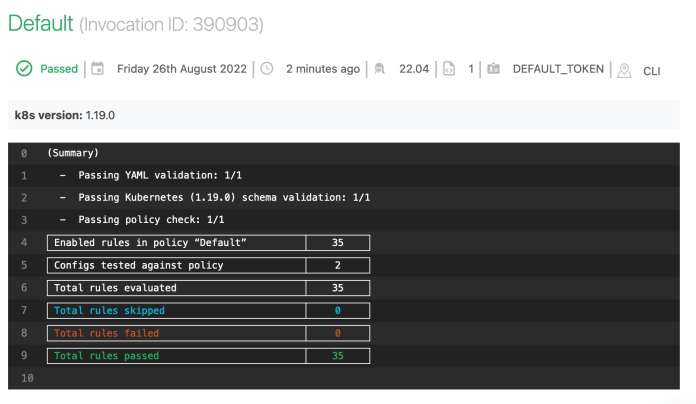
Task: Click the token badge icon beside DEFAULT_TOKEN
Action: [x=493, y=69]
